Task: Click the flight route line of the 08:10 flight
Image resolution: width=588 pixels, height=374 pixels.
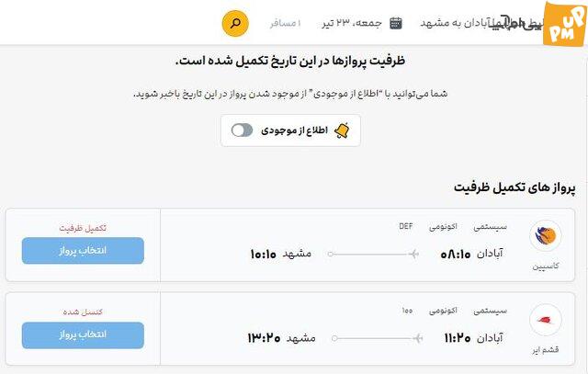Action: pos(373,254)
